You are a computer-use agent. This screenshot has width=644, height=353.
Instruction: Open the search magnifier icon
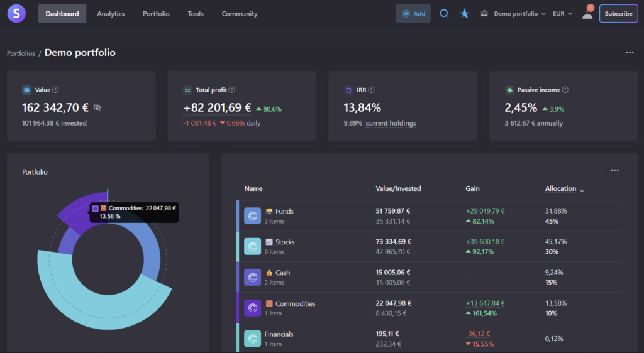point(444,13)
